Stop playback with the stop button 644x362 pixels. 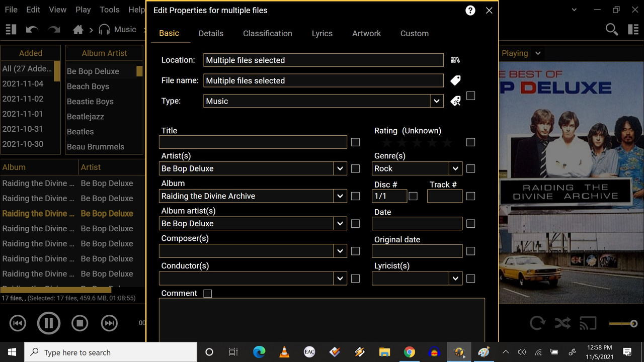pyautogui.click(x=79, y=323)
